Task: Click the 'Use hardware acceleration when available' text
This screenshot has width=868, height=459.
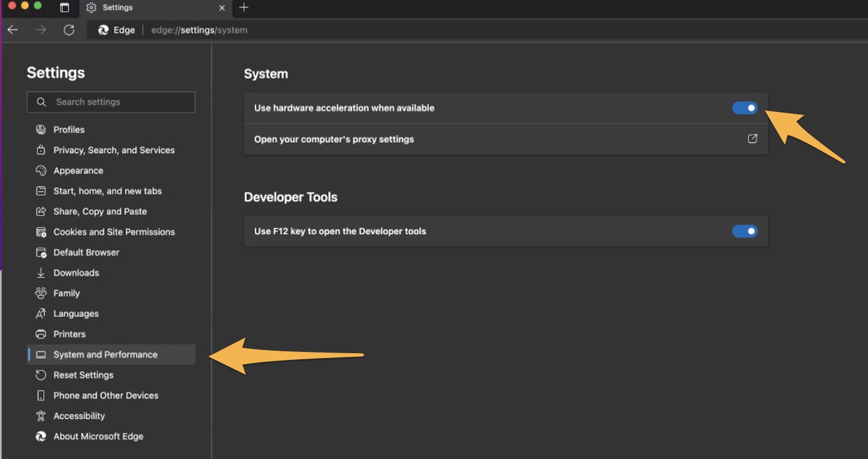Action: (344, 108)
